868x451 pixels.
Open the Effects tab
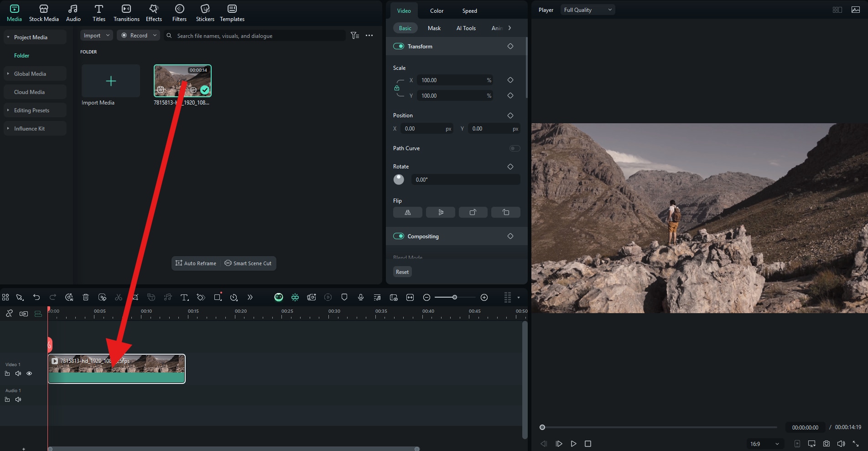[154, 13]
